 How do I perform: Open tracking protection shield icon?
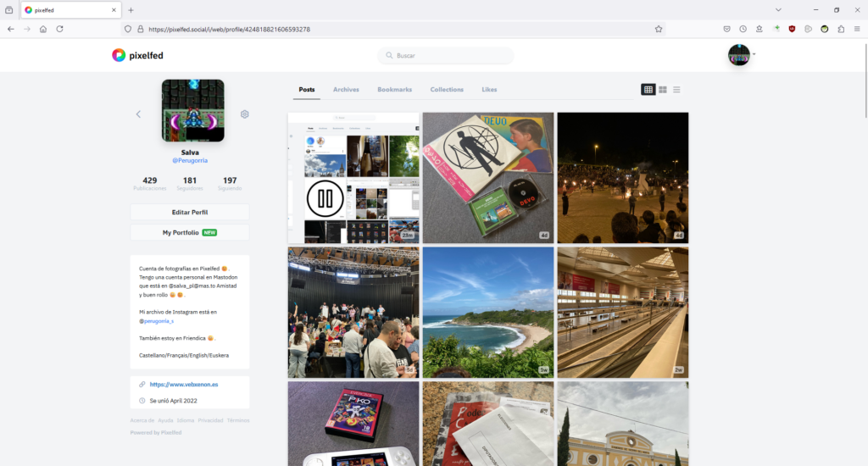coord(128,29)
